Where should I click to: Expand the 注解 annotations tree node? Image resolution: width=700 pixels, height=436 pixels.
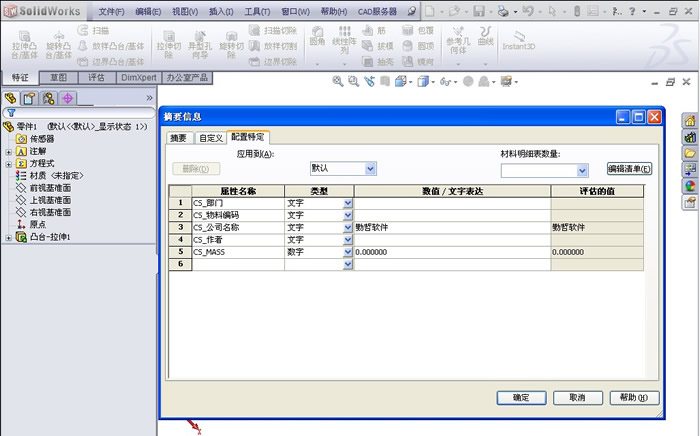point(9,151)
